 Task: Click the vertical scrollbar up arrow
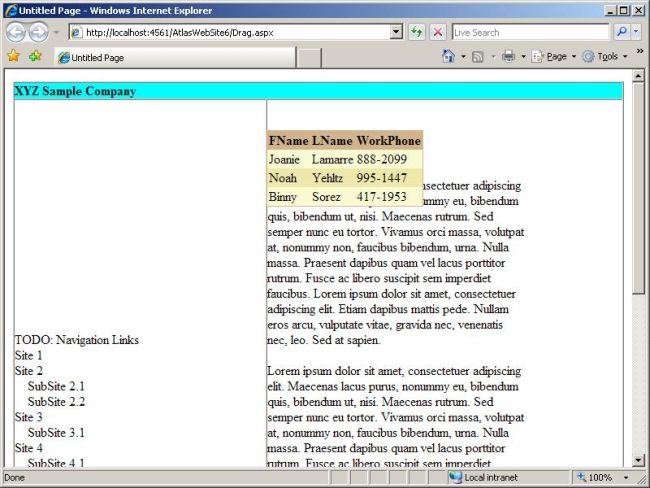pyautogui.click(x=638, y=76)
